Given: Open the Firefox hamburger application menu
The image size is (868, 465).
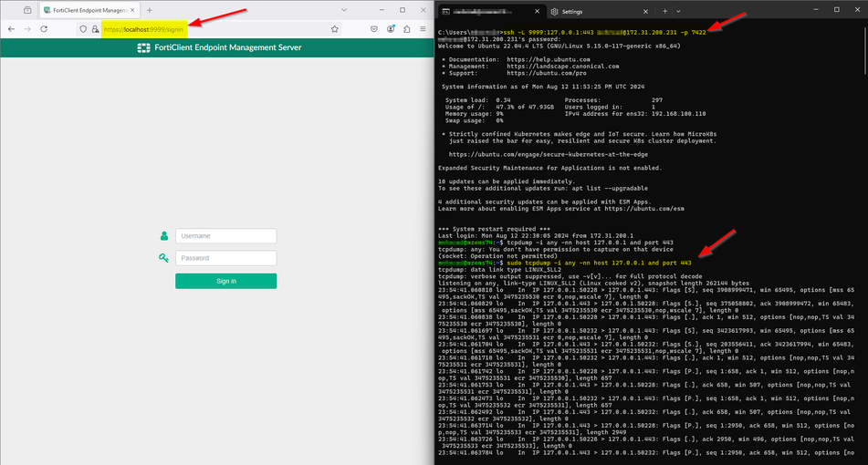Looking at the screenshot, I should tap(423, 29).
